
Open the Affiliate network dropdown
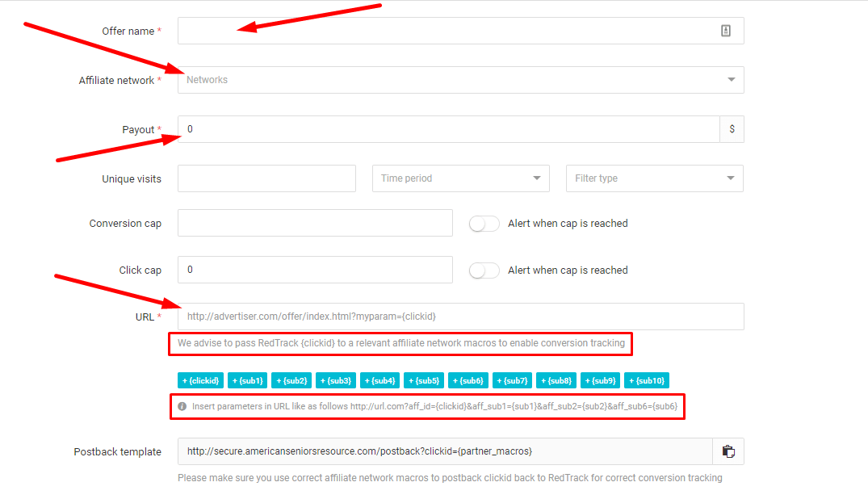click(460, 80)
